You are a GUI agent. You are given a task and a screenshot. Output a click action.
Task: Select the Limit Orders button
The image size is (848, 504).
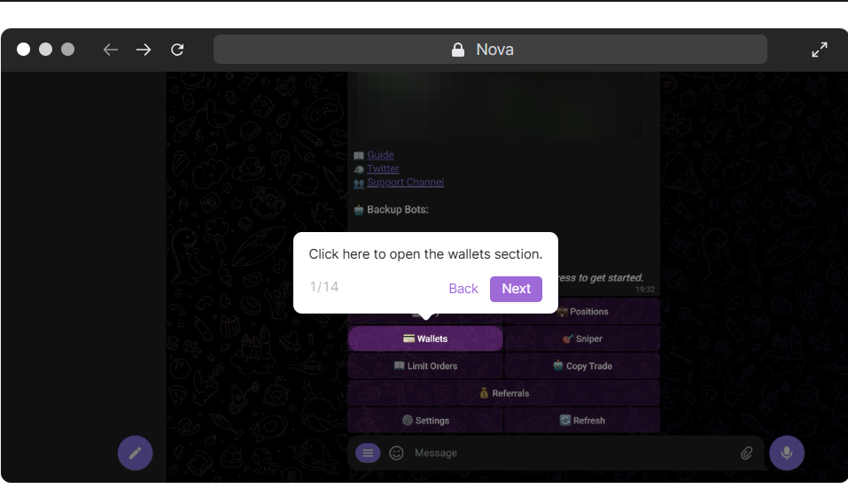425,366
